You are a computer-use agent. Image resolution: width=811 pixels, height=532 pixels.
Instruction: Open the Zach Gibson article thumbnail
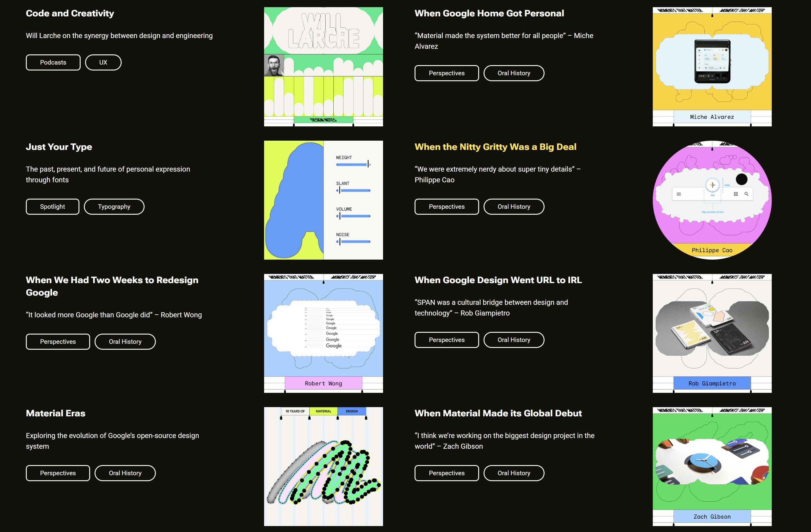[x=712, y=466]
